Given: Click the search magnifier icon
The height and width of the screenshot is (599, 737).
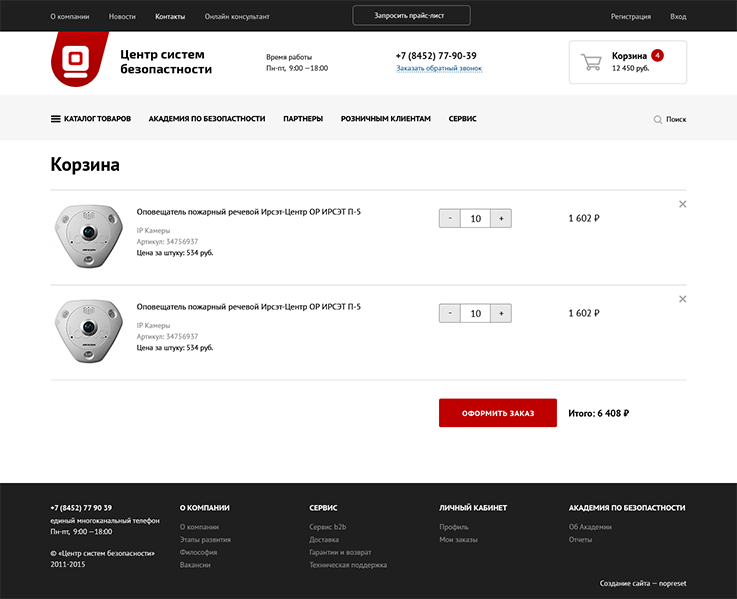Looking at the screenshot, I should [x=658, y=119].
